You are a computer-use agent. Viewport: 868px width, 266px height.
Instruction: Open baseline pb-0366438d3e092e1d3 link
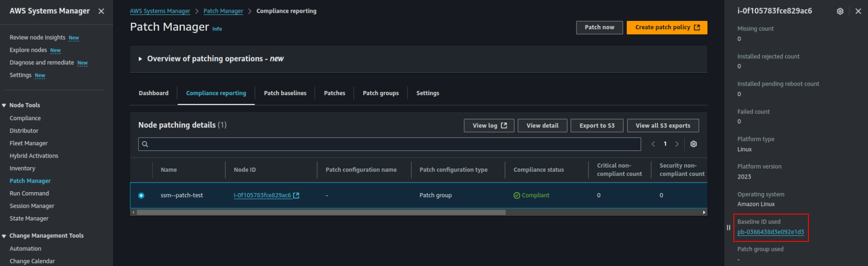[771, 232]
